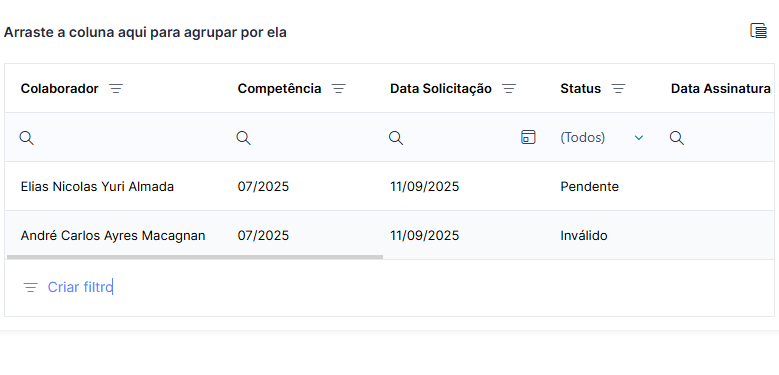Click the horizontal scrollbar thumb of grid
This screenshot has height=375, width=779.
pos(195,257)
